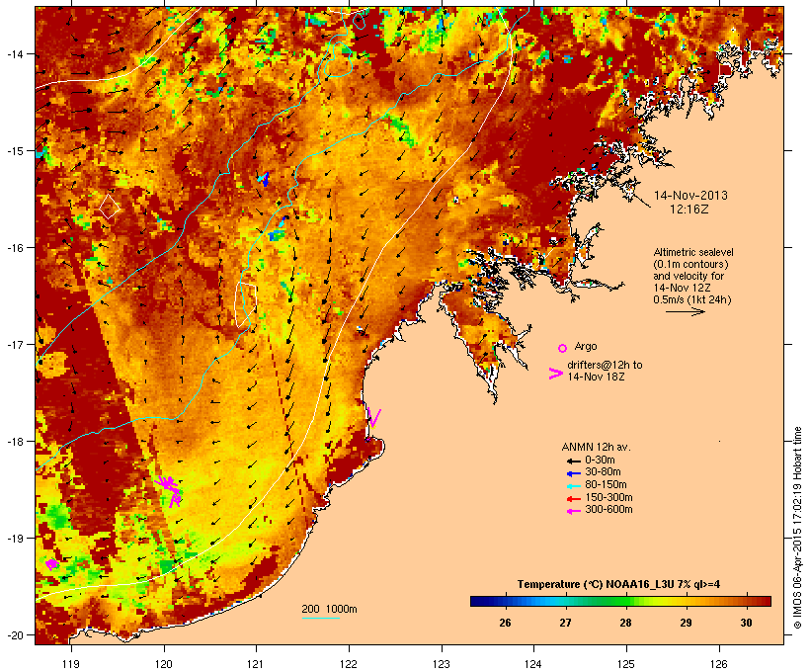
Task: Click the magenta 300-600m legend arrow
Action: tap(573, 511)
